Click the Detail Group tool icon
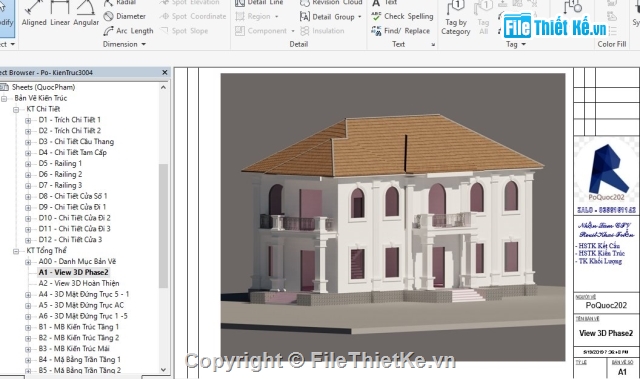640x379 pixels. (304, 16)
